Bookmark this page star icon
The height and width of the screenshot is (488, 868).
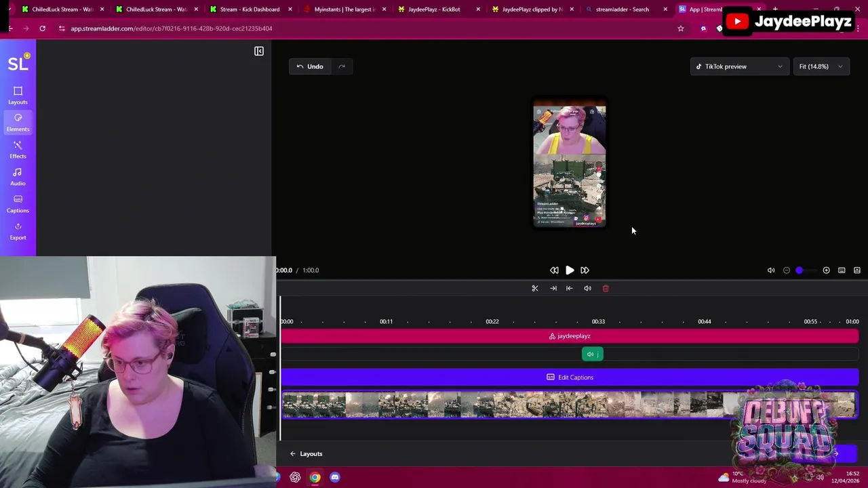click(681, 28)
